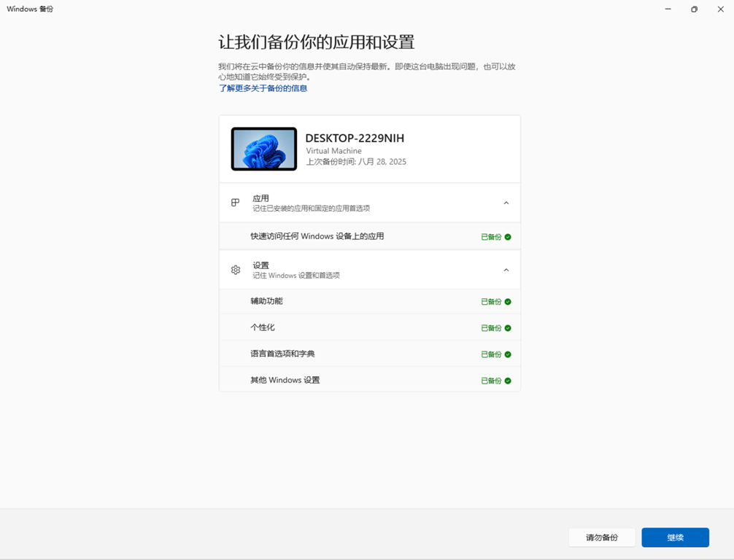The height and width of the screenshot is (560, 734).
Task: Select 快速访问任何 Windows 设备上的应用 label
Action: point(317,236)
